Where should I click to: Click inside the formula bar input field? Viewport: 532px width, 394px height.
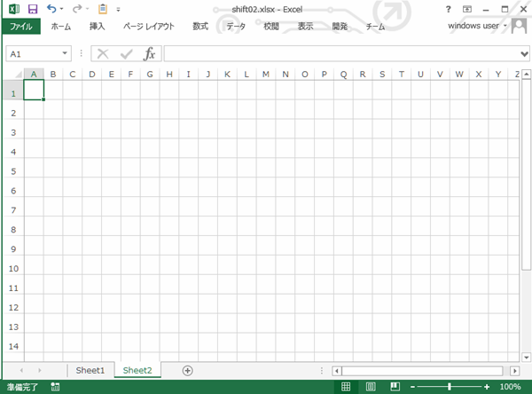click(337, 54)
